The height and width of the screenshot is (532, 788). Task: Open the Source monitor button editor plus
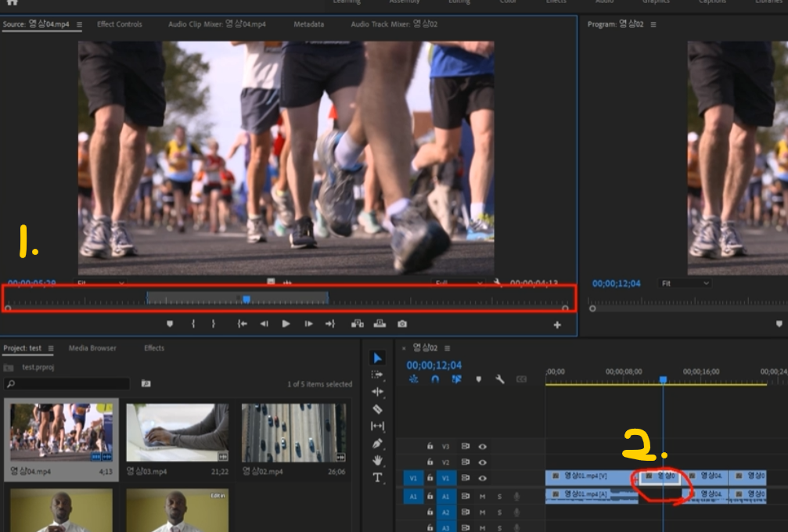pyautogui.click(x=557, y=325)
